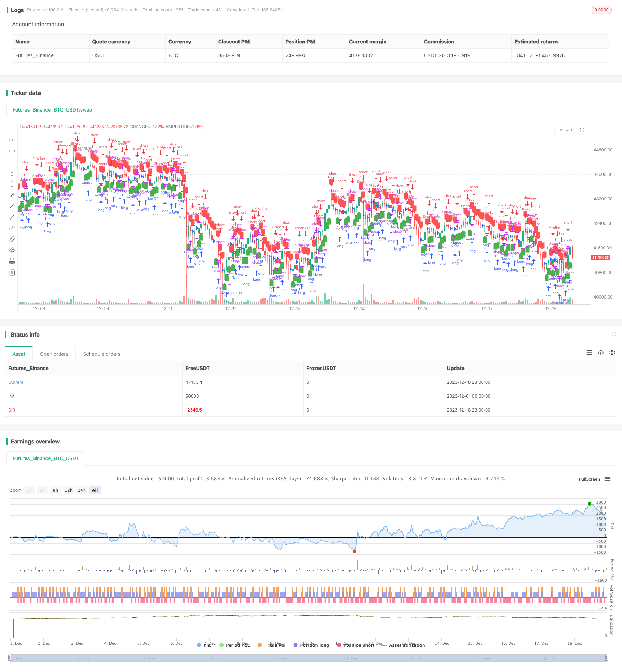Toggle Trade Vol series in legend
622x672 pixels.
(271, 645)
